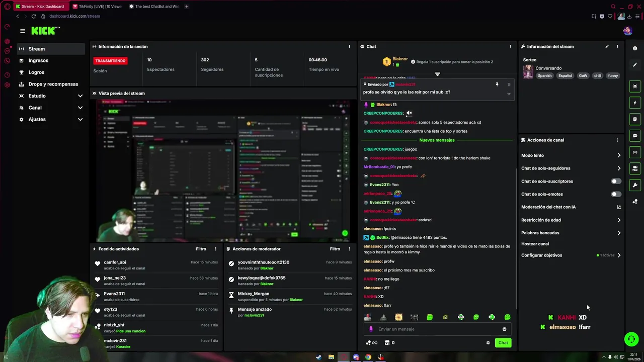This screenshot has height=362, width=644.
Task: Click the purple microphone icon in chat input
Action: click(371, 329)
